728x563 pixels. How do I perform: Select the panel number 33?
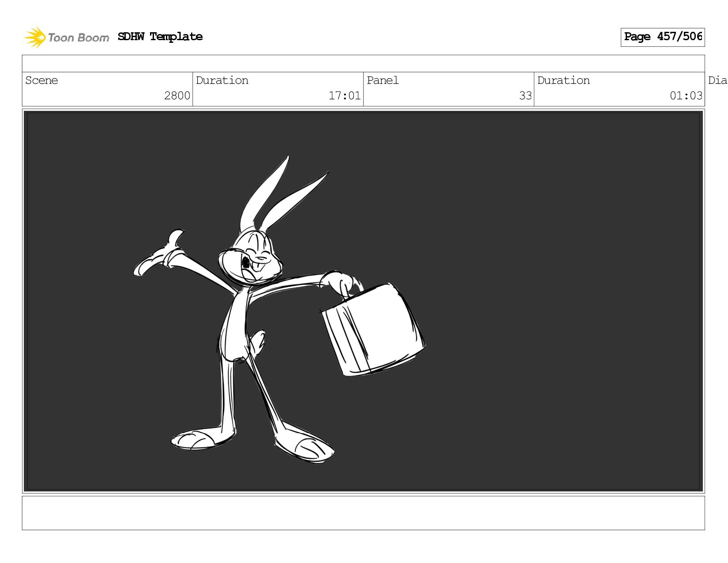[x=525, y=96]
